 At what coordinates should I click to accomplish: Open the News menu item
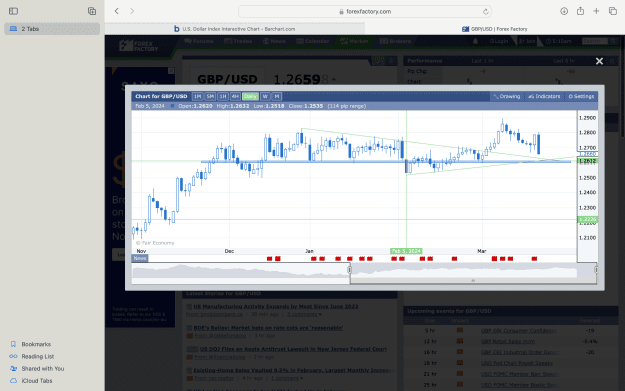pyautogui.click(x=274, y=41)
